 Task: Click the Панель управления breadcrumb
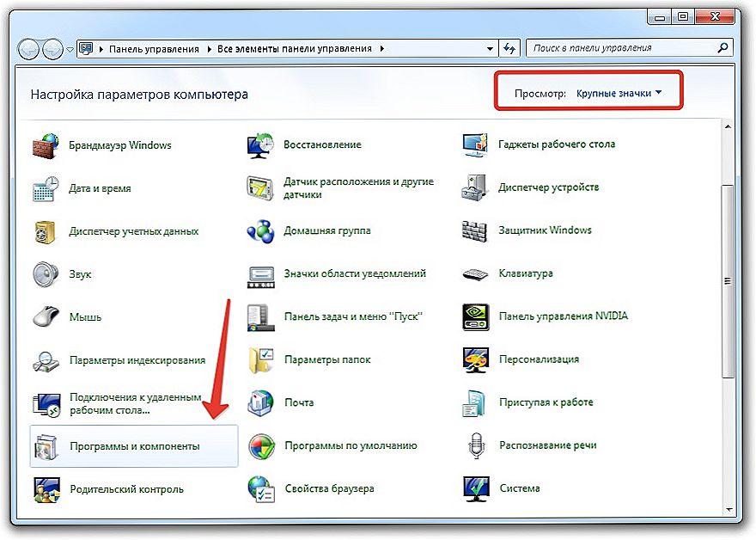point(154,49)
